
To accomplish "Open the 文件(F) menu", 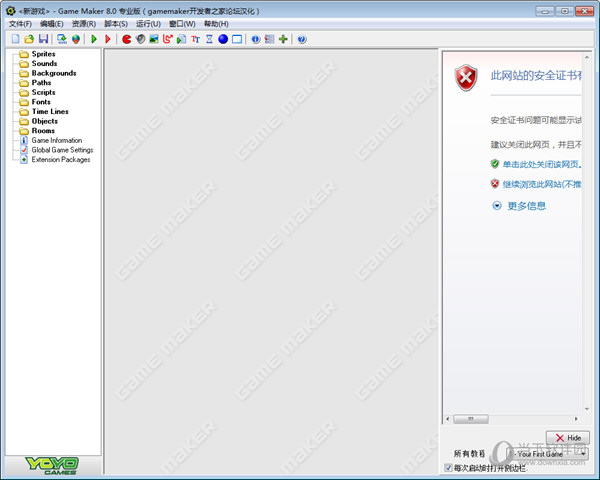I will (20, 24).
